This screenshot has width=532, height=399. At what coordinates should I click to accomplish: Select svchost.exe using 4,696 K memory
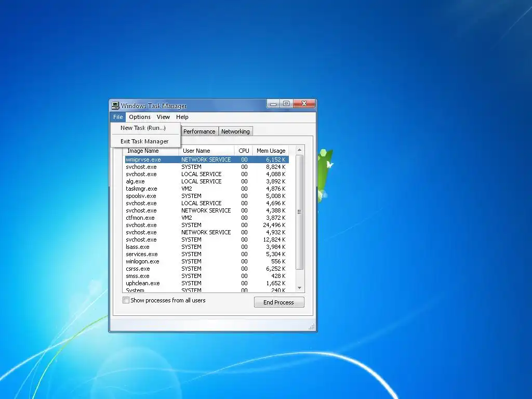207,203
